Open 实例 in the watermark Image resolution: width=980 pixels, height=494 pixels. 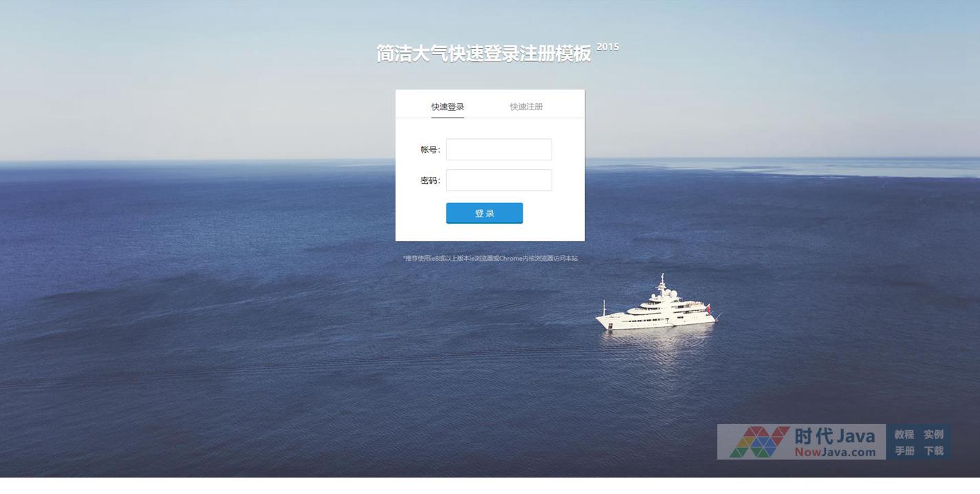point(933,434)
